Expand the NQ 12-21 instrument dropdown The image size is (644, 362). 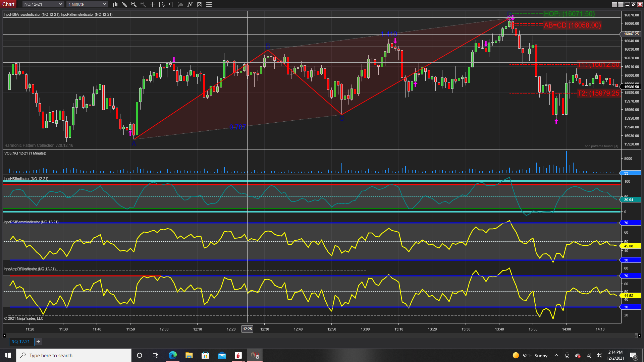[x=61, y=4]
